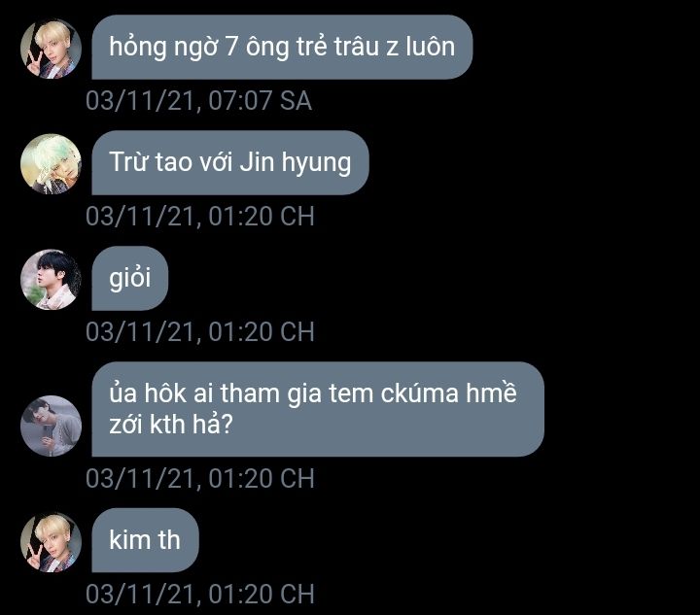Tap the word "trâu" in first message
This screenshot has height=615, width=700.
click(x=356, y=47)
